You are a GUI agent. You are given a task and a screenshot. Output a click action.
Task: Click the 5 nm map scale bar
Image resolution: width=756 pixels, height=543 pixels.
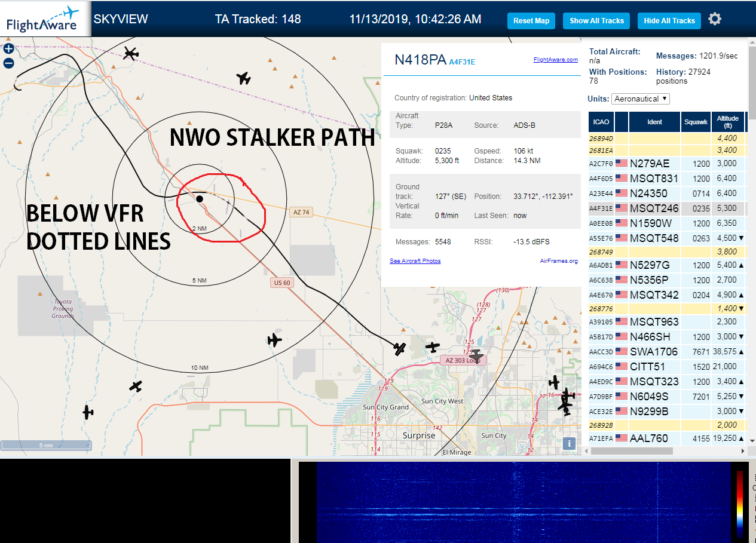click(x=46, y=445)
